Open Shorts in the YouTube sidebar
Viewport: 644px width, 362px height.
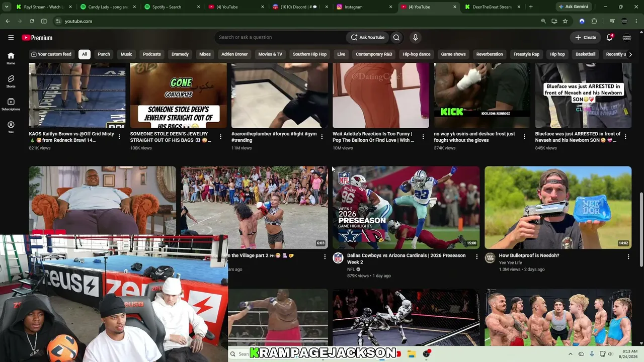coord(11,81)
